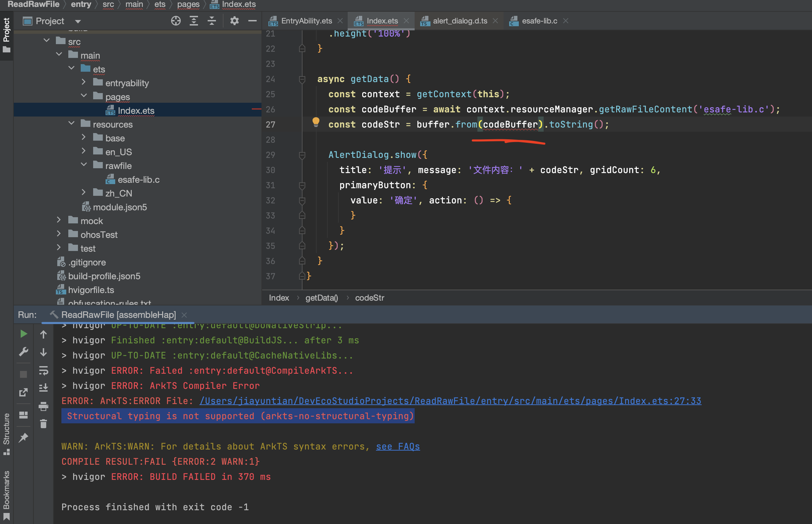Collapse the main folder
The image size is (812, 524).
(x=59, y=54)
